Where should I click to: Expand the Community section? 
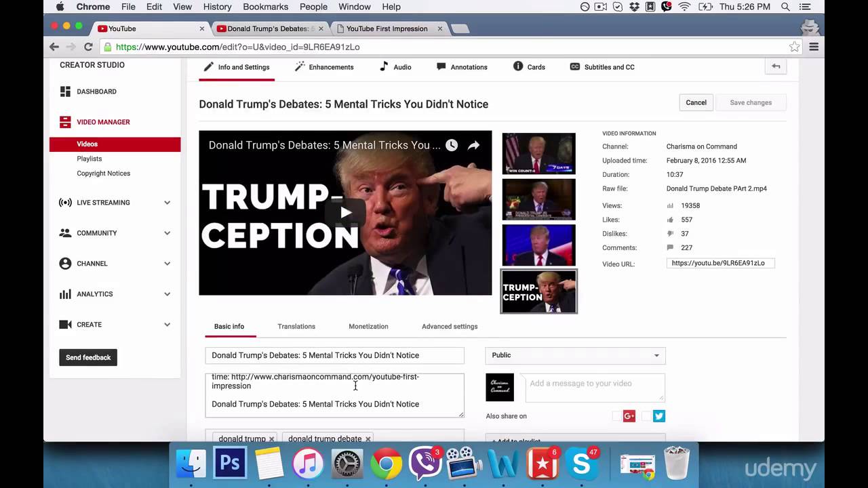167,233
